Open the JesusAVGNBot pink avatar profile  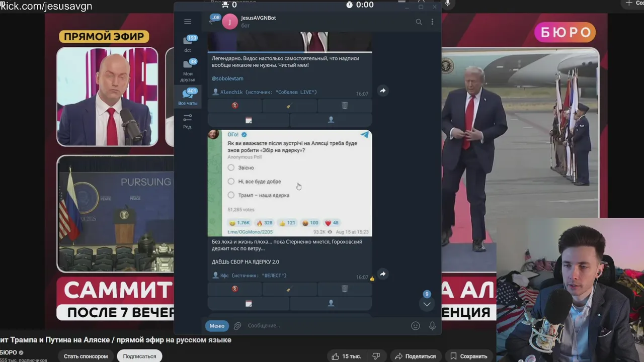click(230, 22)
